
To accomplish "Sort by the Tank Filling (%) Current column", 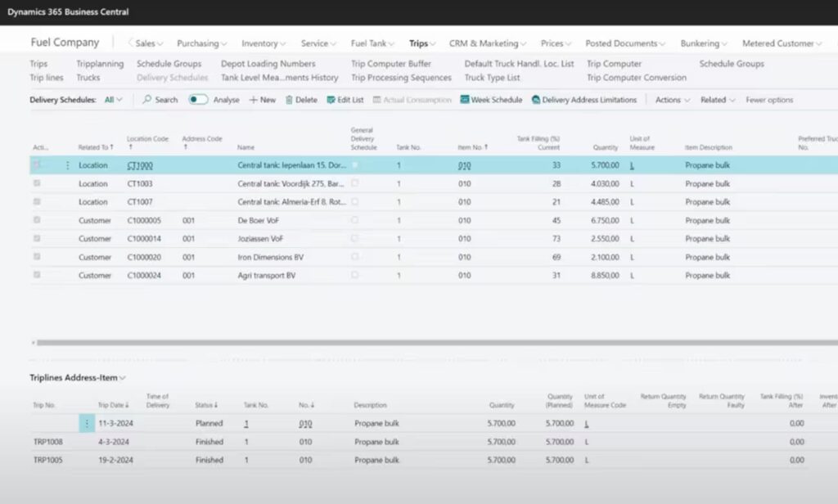I will tap(538, 142).
